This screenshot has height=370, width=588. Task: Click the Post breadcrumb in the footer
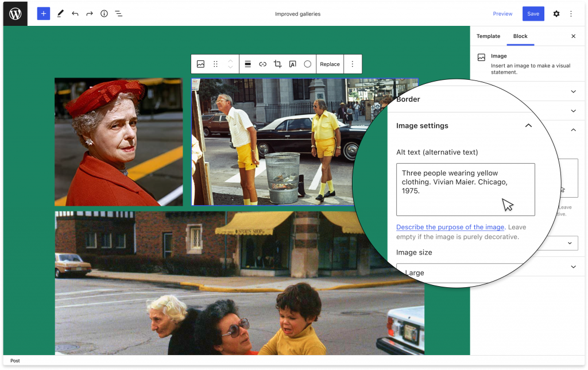(x=15, y=361)
